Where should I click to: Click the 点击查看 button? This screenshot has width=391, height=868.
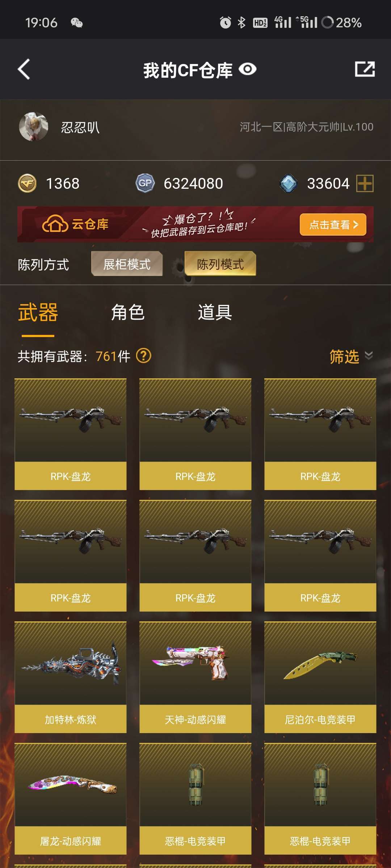[x=333, y=225]
